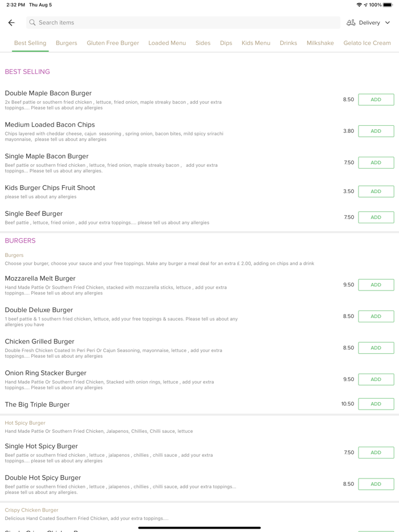Type in the Search items field
Viewport: 399px width, 532px height.
click(x=182, y=23)
